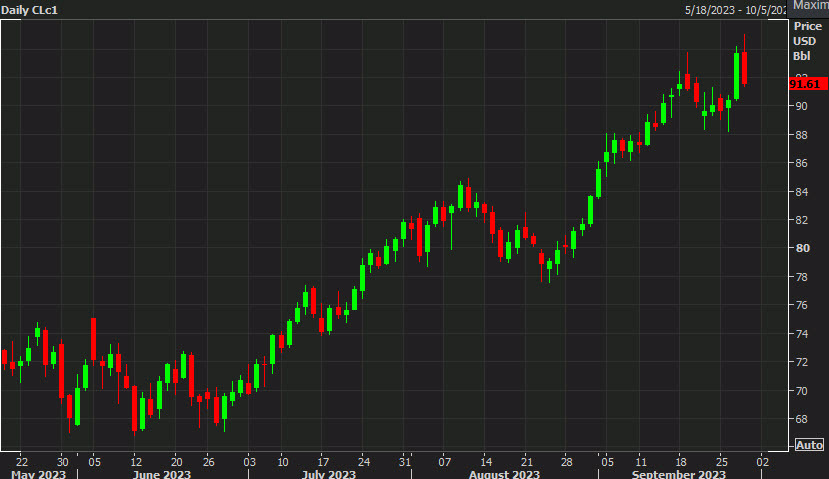Click the July 2023 month label
The width and height of the screenshot is (829, 479).
tap(328, 474)
